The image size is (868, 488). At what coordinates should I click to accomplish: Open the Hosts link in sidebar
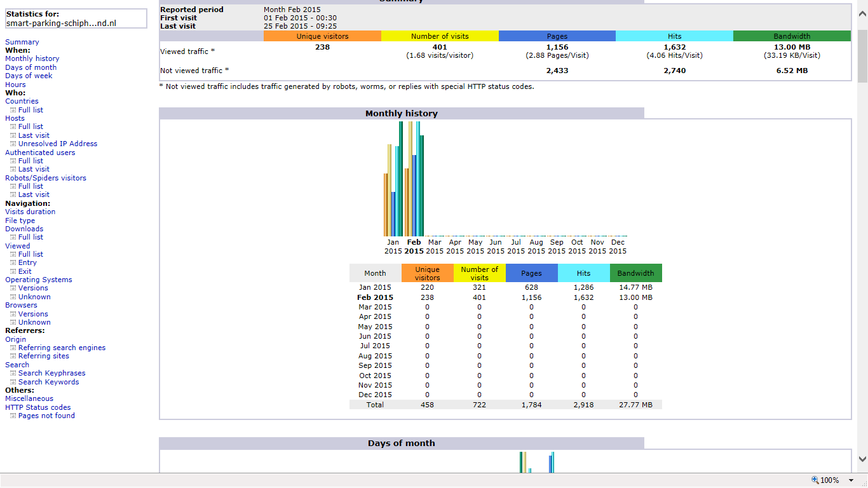point(15,118)
